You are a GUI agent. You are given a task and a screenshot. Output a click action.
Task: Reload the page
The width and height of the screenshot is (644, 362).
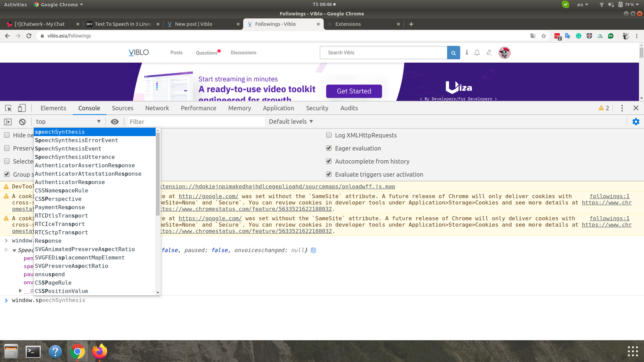(29, 36)
